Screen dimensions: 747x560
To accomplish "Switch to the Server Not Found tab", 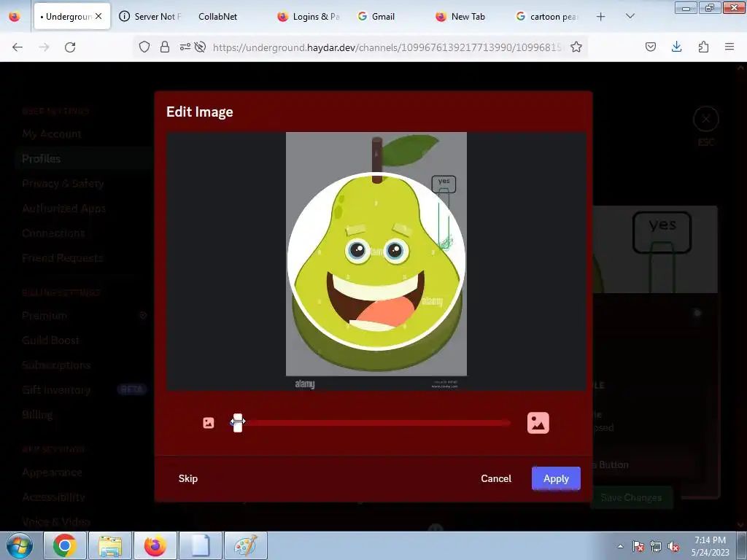I will point(150,16).
